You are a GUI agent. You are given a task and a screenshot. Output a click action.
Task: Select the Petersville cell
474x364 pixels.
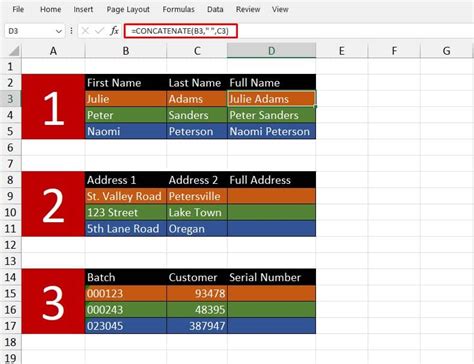tap(197, 196)
